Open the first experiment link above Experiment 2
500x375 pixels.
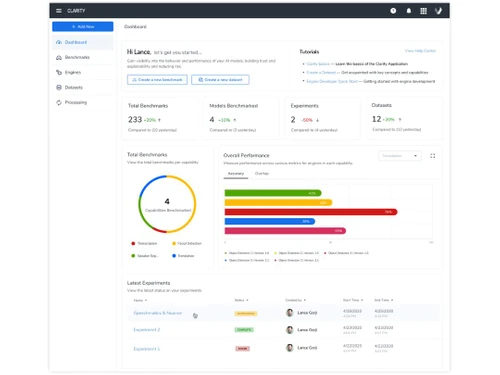(158, 313)
